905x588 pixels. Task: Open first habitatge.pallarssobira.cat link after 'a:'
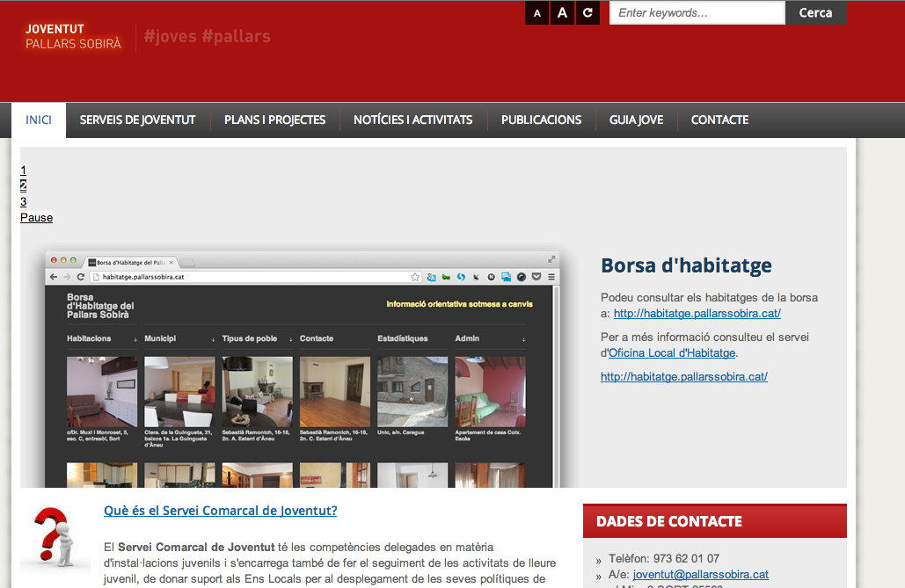697,313
